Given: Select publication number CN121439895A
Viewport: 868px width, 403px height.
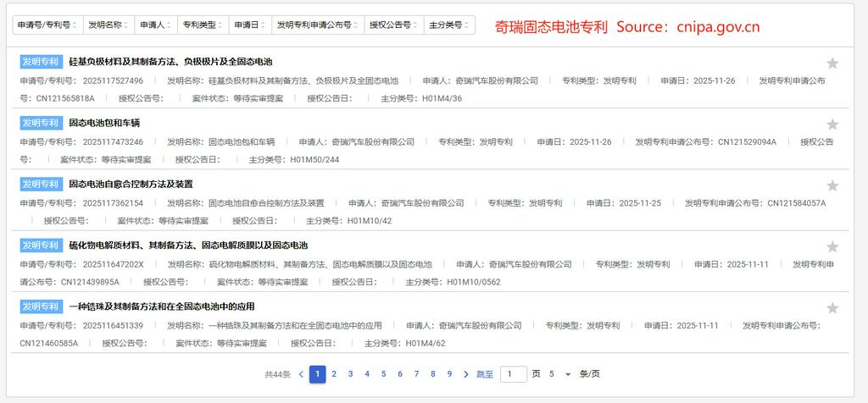Looking at the screenshot, I should point(90,283).
